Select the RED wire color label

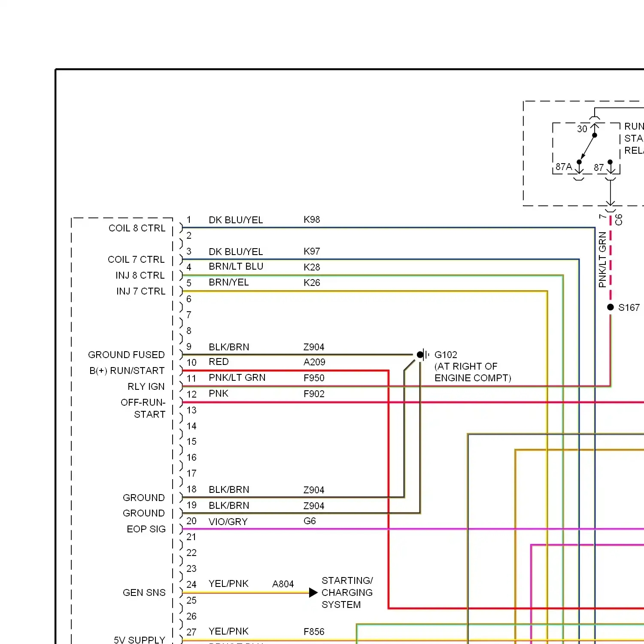(x=219, y=361)
